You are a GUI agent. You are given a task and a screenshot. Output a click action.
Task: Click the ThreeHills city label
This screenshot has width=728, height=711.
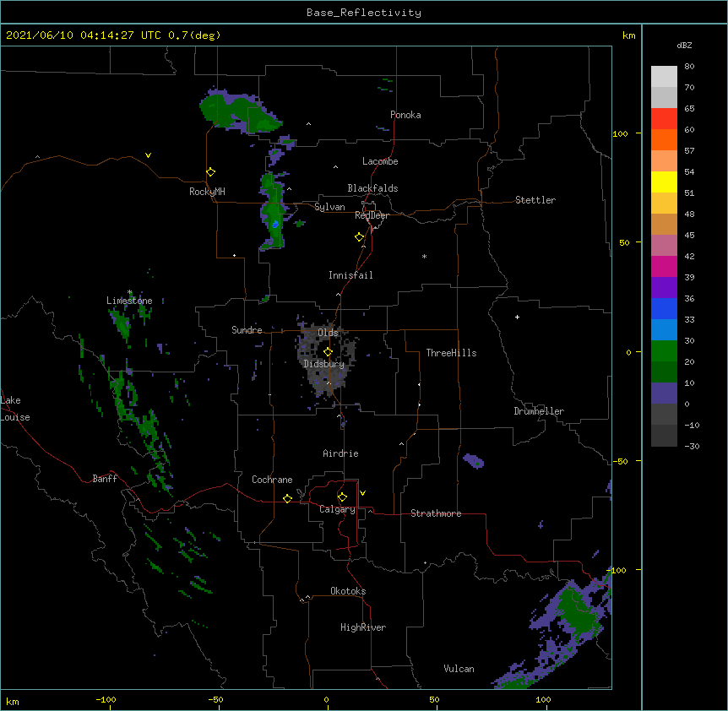click(451, 353)
